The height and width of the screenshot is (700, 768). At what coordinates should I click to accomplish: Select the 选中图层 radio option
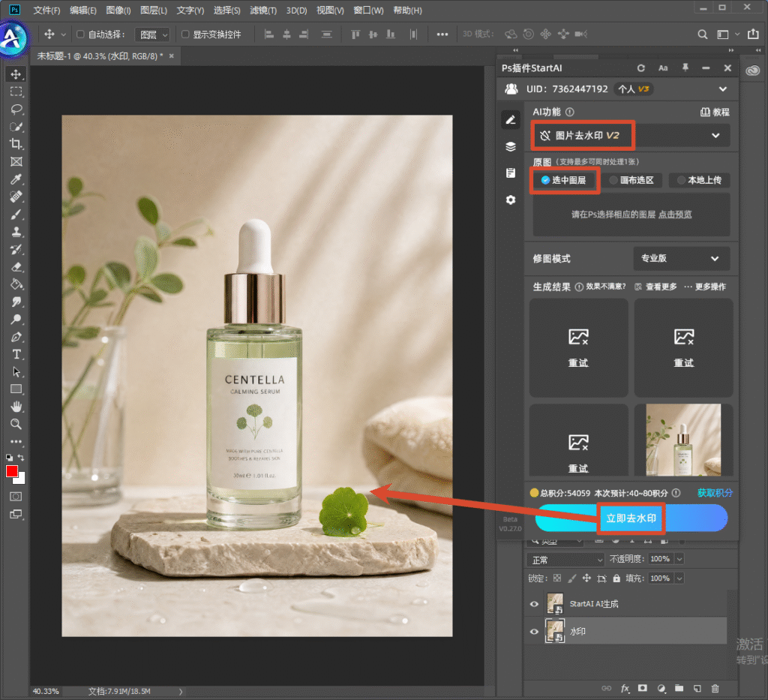click(x=563, y=180)
